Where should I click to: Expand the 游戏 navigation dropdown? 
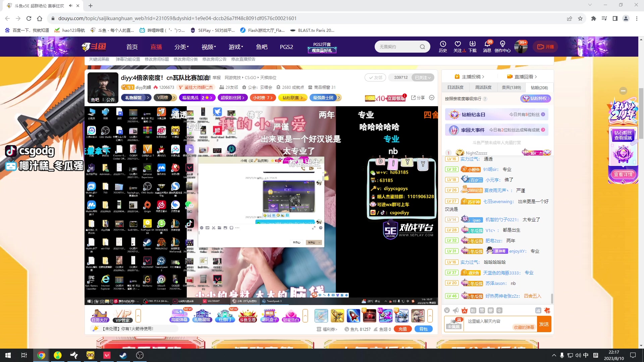tap(236, 47)
